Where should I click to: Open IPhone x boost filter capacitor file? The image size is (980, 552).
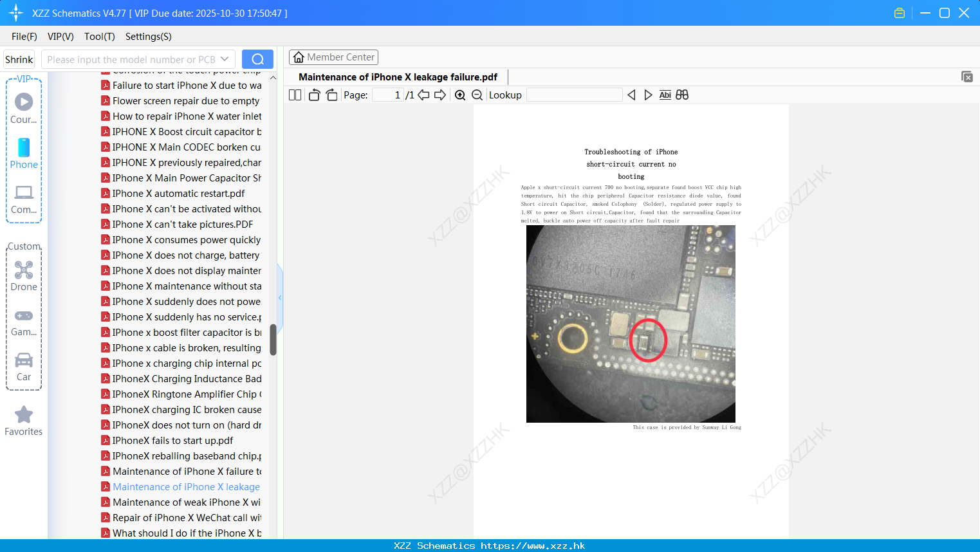coord(181,333)
